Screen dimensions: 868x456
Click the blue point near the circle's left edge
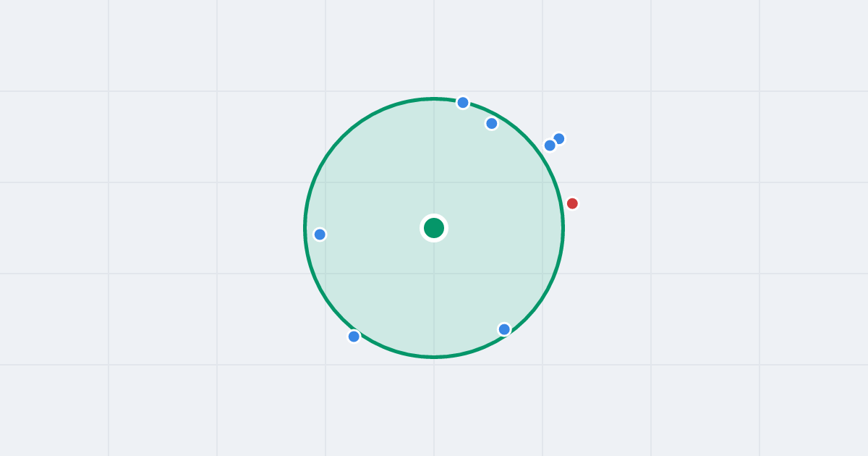(320, 235)
